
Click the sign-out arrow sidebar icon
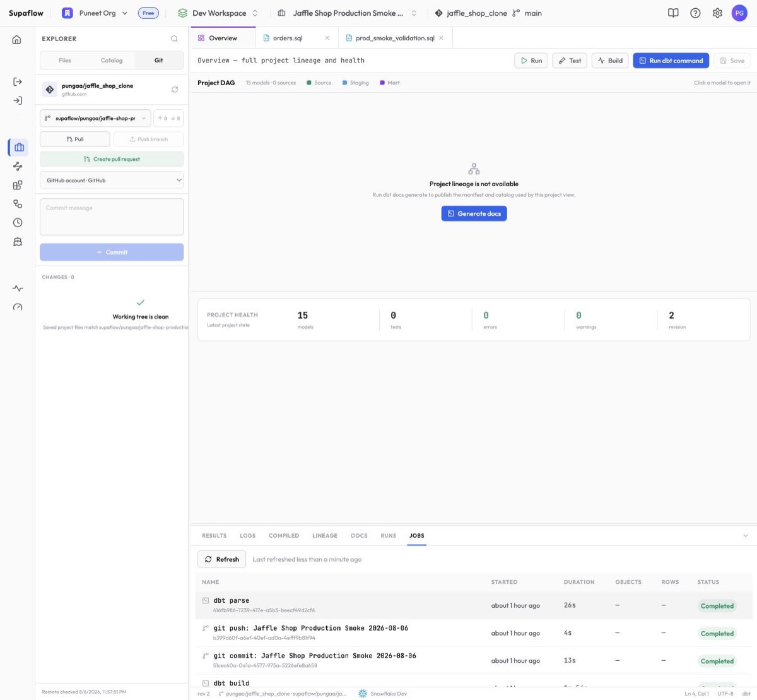point(18,82)
